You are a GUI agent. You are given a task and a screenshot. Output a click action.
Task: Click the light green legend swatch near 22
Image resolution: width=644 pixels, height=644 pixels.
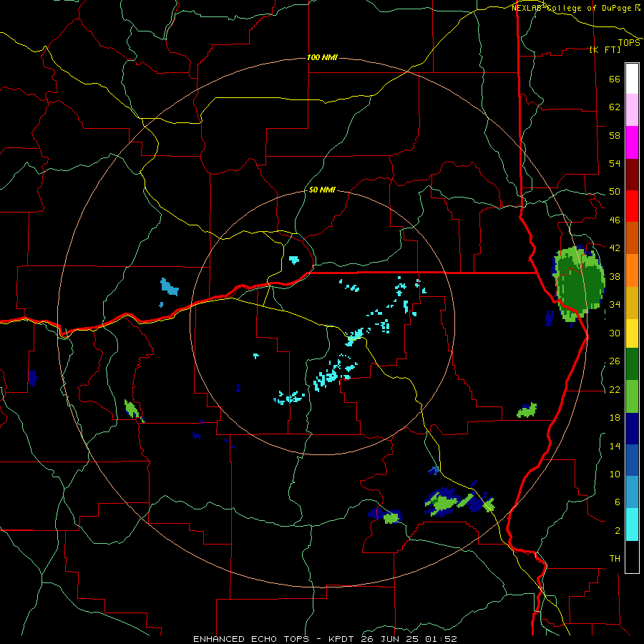(632, 396)
